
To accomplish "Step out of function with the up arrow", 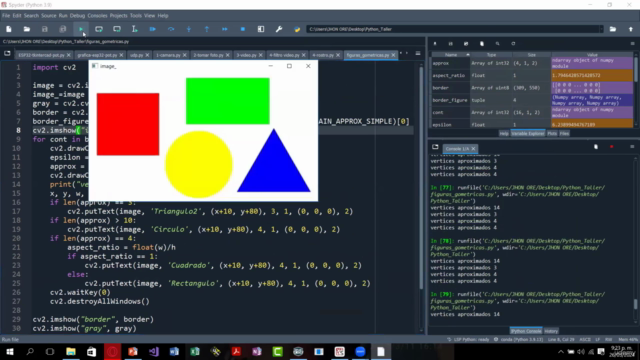I will coord(207,29).
